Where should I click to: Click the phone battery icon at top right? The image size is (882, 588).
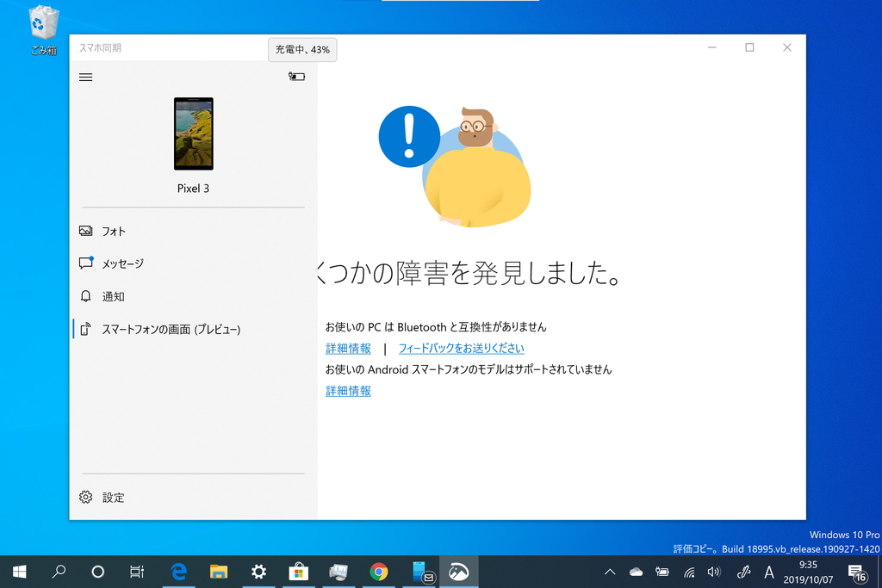point(296,77)
